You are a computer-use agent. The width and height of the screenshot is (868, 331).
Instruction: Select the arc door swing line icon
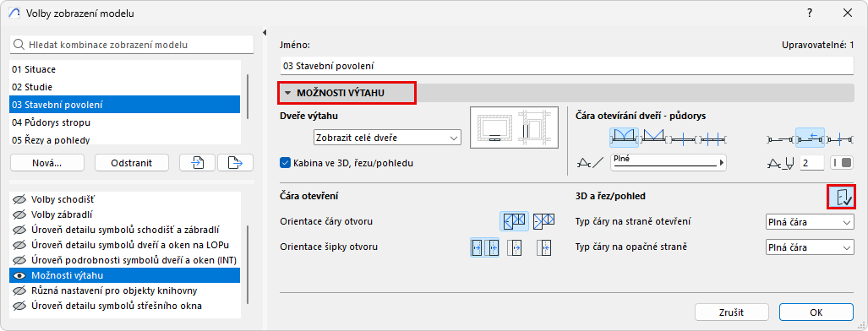(625, 138)
